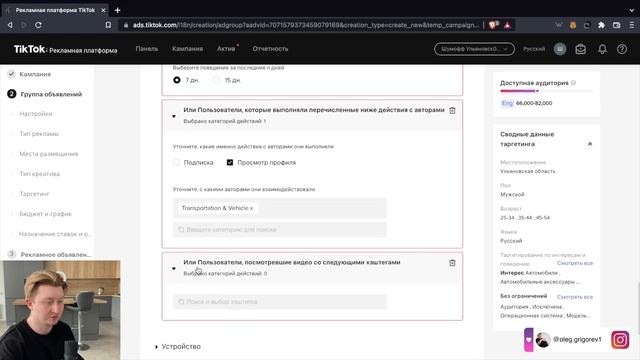Jump to Места размещения section in sidebar

[x=49, y=154]
